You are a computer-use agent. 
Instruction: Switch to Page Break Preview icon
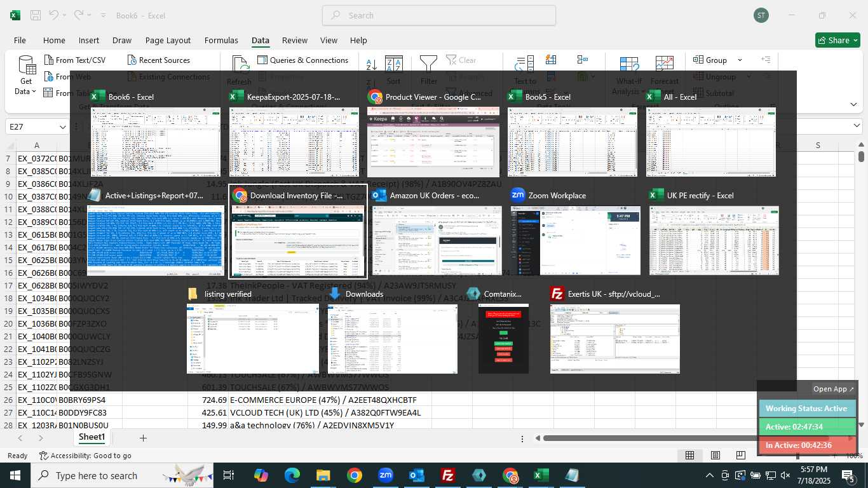coord(740,456)
